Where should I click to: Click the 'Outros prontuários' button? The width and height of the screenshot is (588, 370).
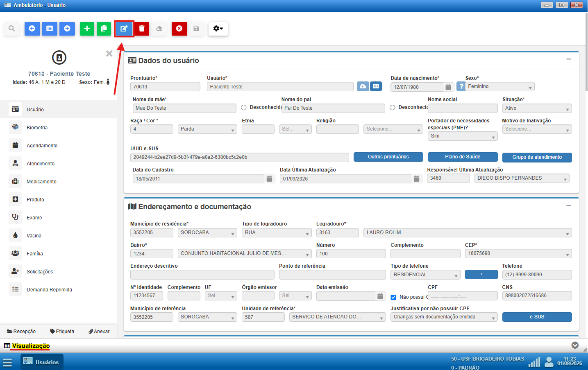pos(388,157)
